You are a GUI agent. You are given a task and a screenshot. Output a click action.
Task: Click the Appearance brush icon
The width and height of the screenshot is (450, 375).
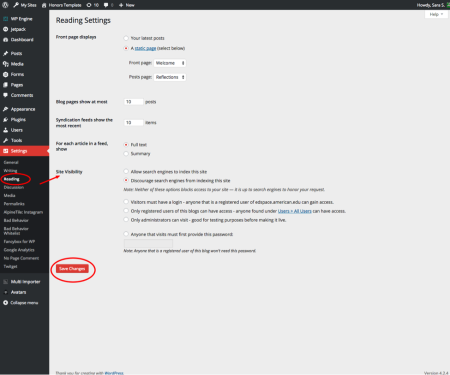[5, 109]
